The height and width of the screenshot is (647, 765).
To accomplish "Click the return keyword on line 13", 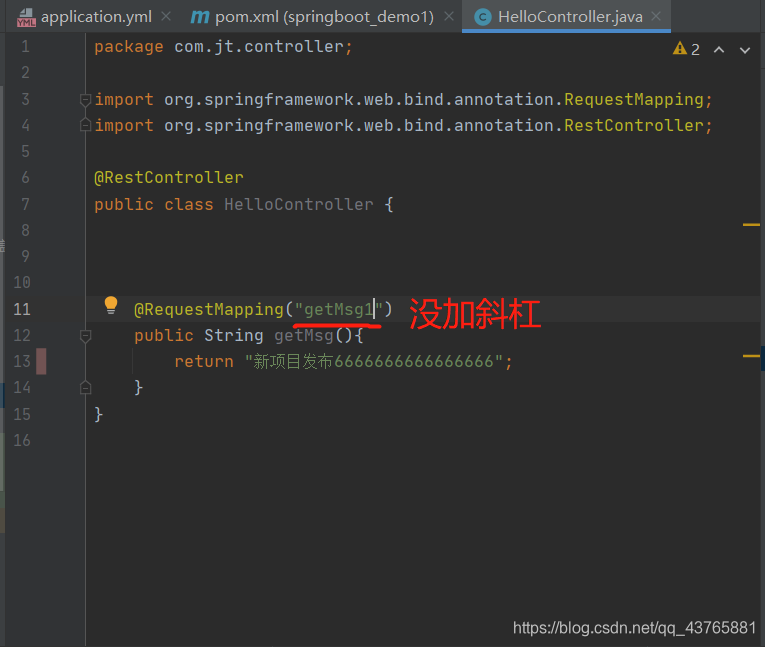I will [x=204, y=362].
